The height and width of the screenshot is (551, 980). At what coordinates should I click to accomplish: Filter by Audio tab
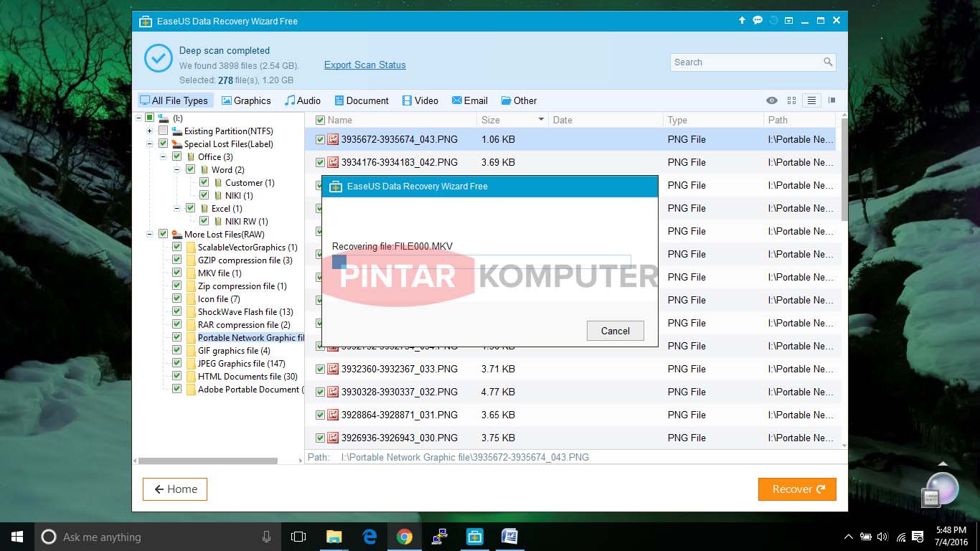pos(302,100)
